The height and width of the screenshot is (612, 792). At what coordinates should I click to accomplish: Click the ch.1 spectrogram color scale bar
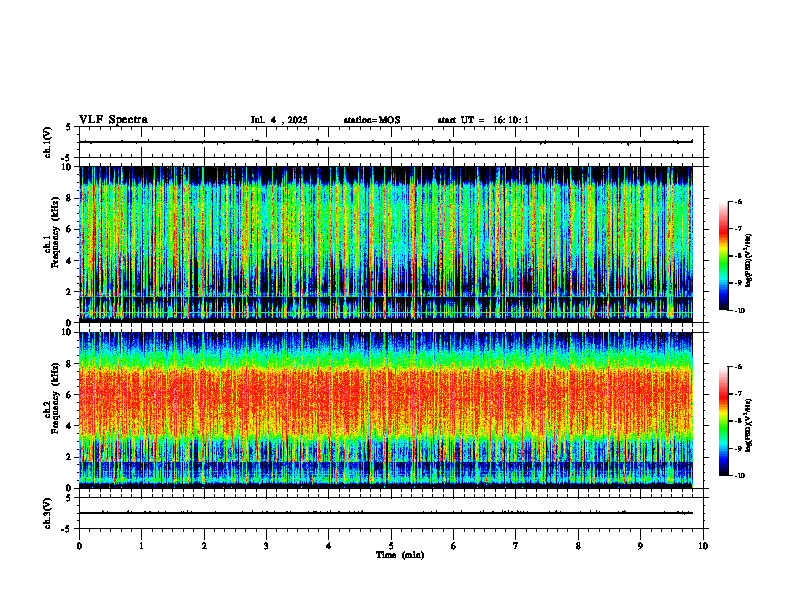tap(723, 256)
